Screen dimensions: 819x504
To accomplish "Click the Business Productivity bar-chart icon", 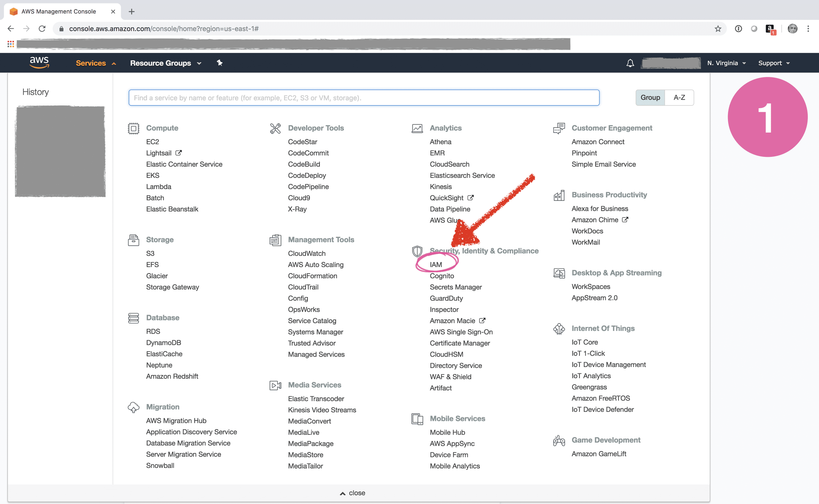I will click(559, 195).
